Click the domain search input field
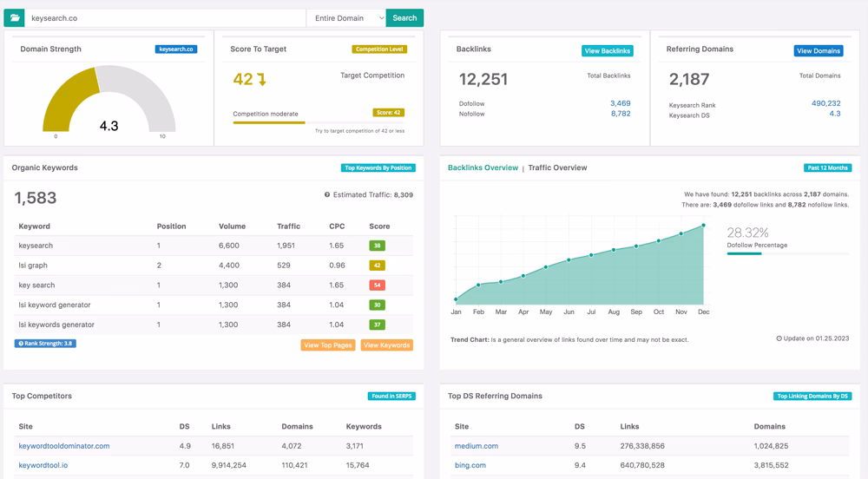This screenshot has height=479, width=868. [165, 17]
